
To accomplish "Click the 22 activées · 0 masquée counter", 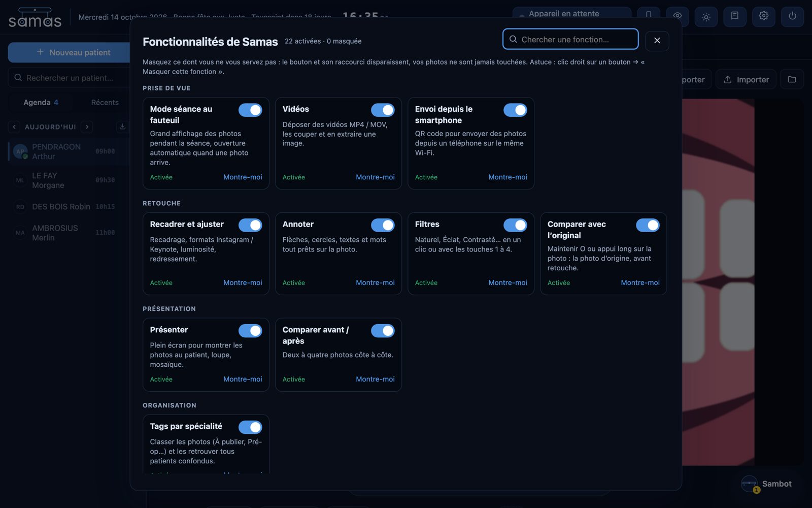I will click(323, 41).
